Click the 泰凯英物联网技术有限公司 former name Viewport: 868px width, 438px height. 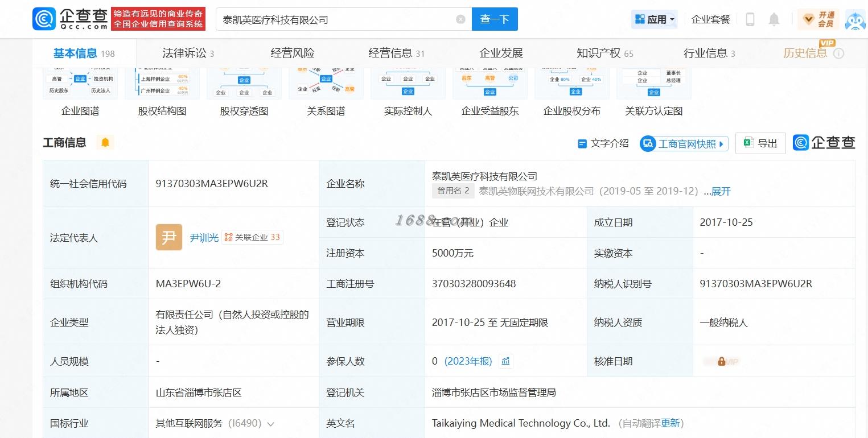[536, 191]
